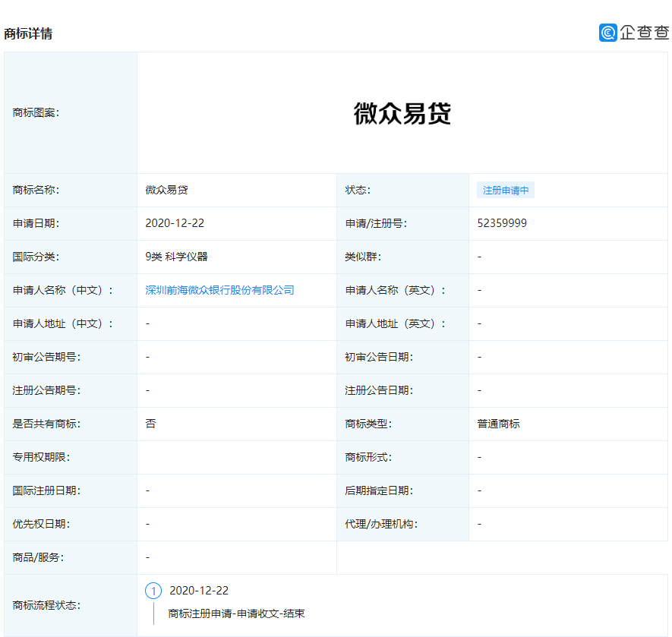Click the 申请人名称（英文） label

(x=395, y=290)
